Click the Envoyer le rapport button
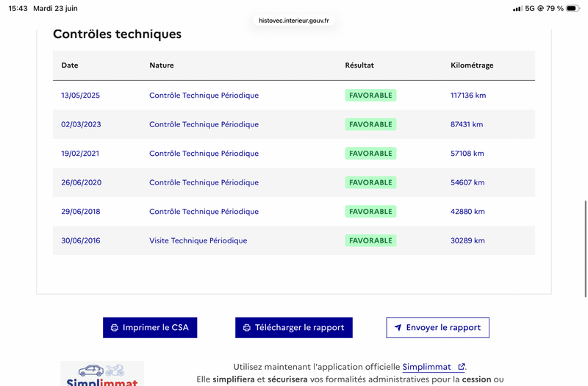The image size is (588, 386). (437, 327)
